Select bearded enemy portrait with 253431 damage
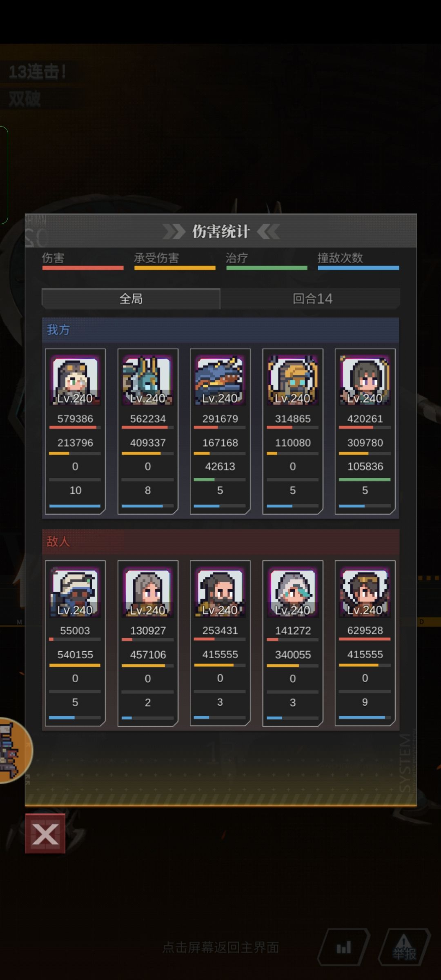 [220, 592]
